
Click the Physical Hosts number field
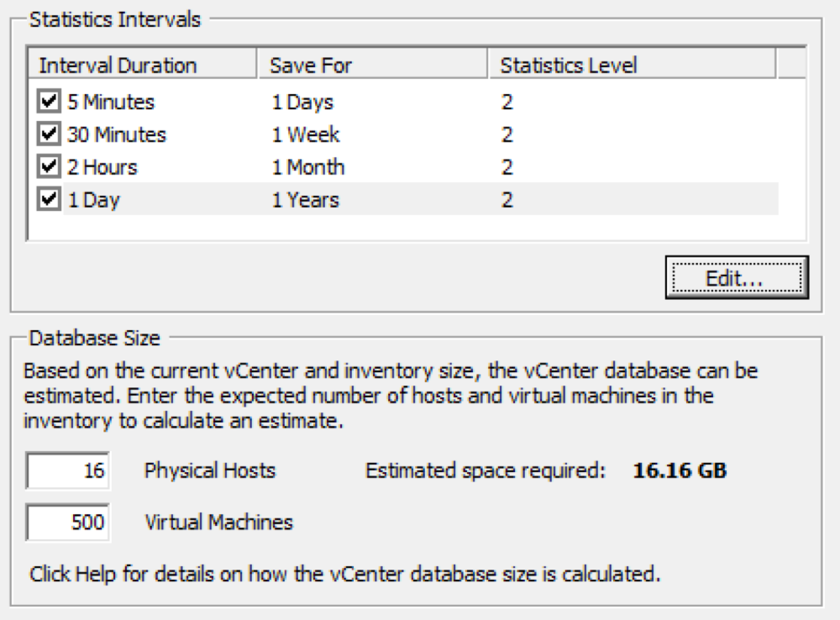[x=68, y=470]
